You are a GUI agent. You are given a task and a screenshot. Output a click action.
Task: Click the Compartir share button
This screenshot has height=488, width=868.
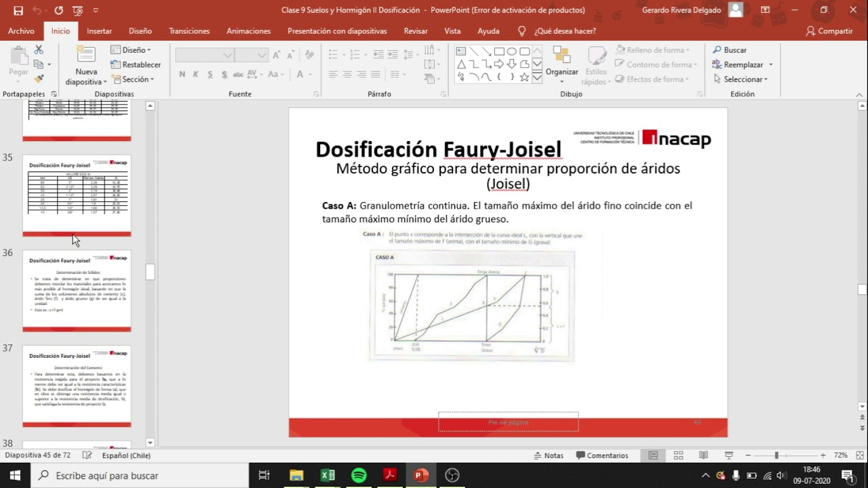point(829,31)
